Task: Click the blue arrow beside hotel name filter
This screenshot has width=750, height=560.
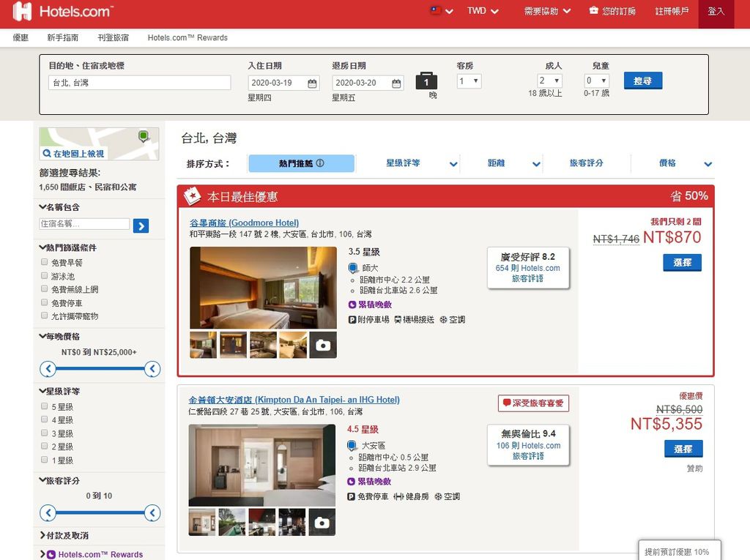Action: (x=141, y=225)
